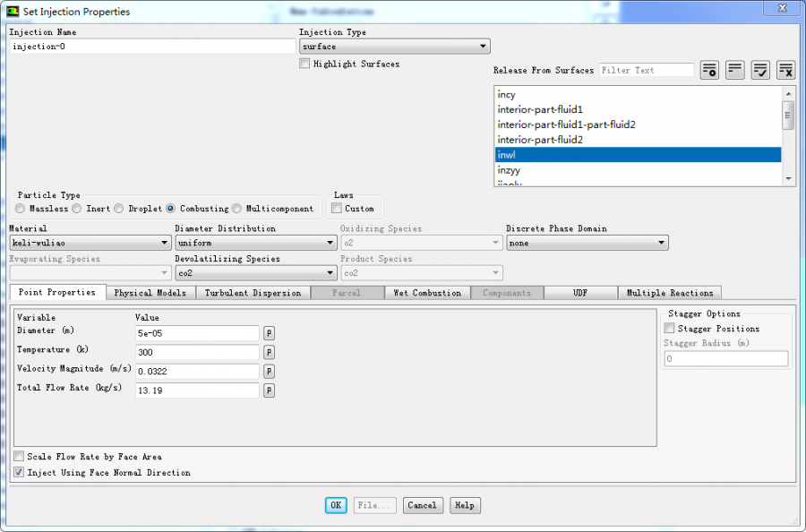Open the Turbulent Dispersion tab
The height and width of the screenshot is (532, 806).
click(253, 293)
